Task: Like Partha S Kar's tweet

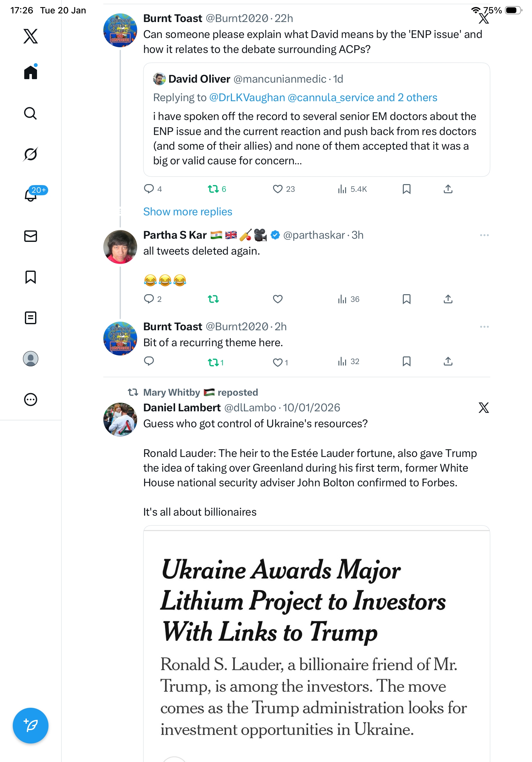Action: click(x=277, y=299)
